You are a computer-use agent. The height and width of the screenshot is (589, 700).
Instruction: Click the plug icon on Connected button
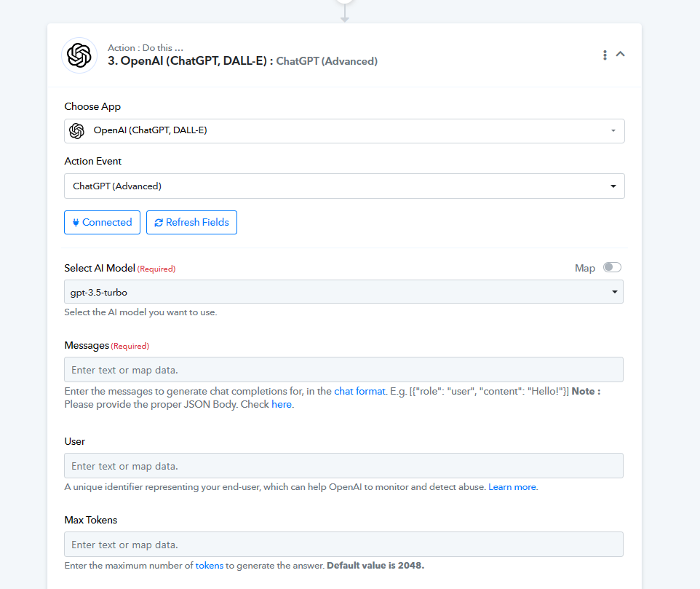76,222
